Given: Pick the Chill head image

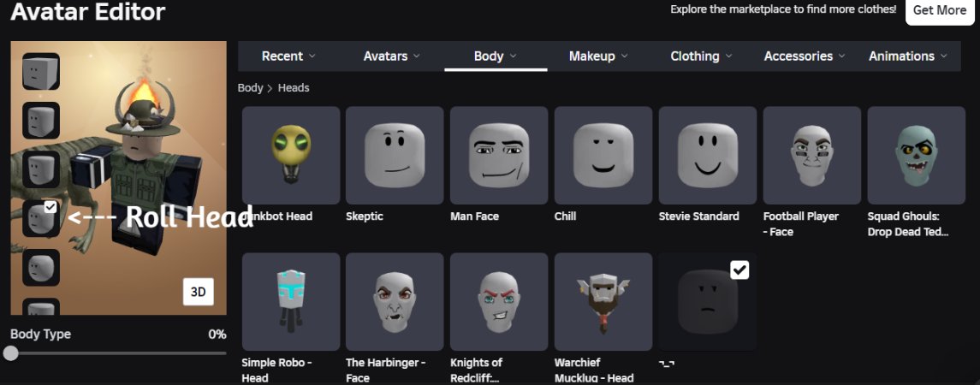Looking at the screenshot, I should [603, 156].
